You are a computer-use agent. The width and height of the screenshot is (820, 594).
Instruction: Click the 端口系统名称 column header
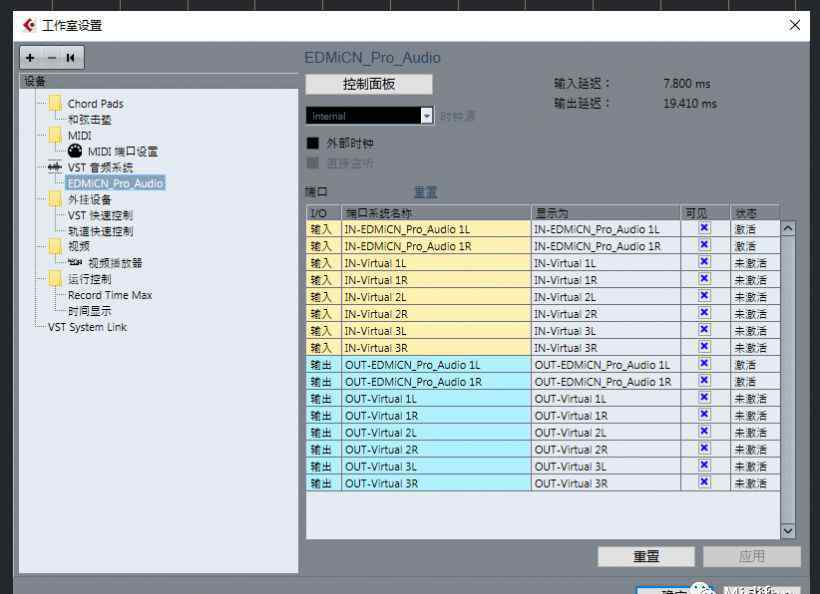point(436,213)
